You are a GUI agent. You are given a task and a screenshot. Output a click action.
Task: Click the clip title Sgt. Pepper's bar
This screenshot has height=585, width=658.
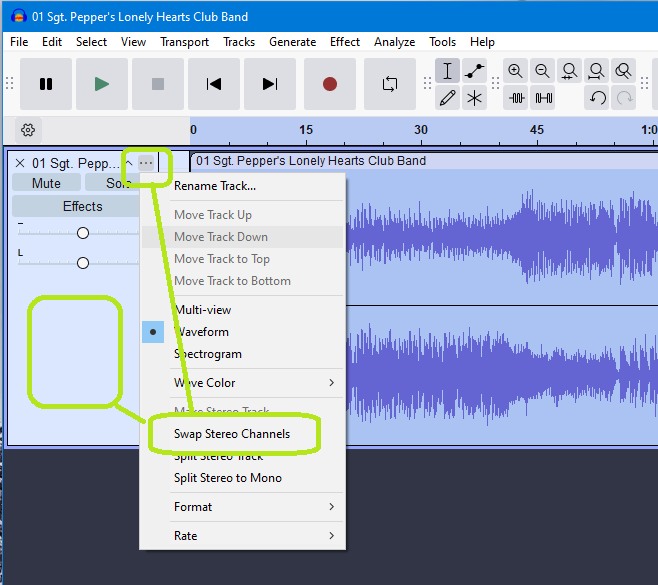click(424, 161)
